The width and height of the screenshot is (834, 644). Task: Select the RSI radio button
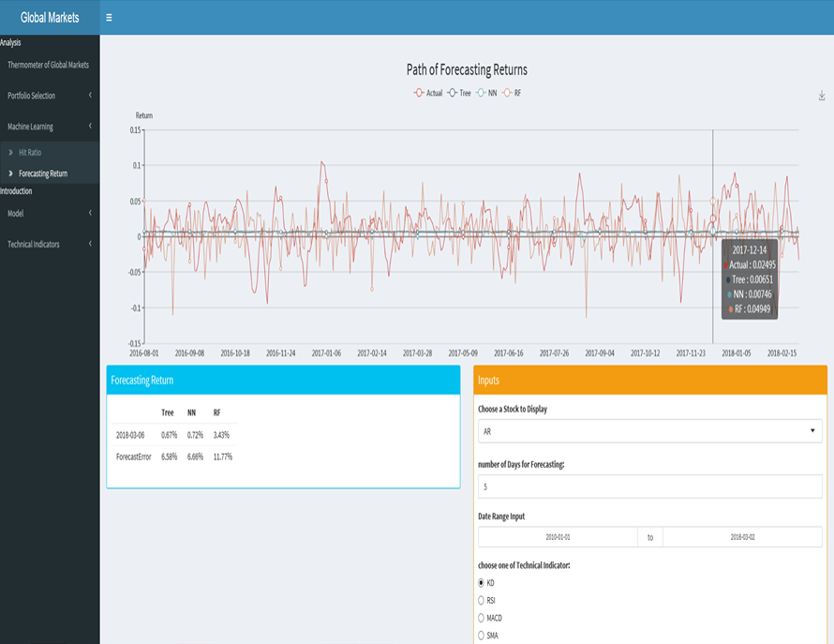point(482,600)
